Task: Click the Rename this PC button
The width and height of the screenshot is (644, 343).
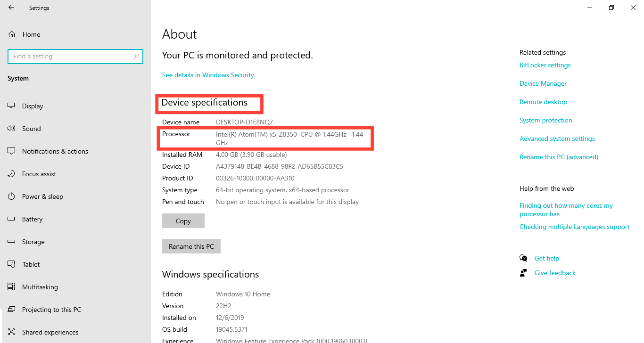Action: [191, 246]
